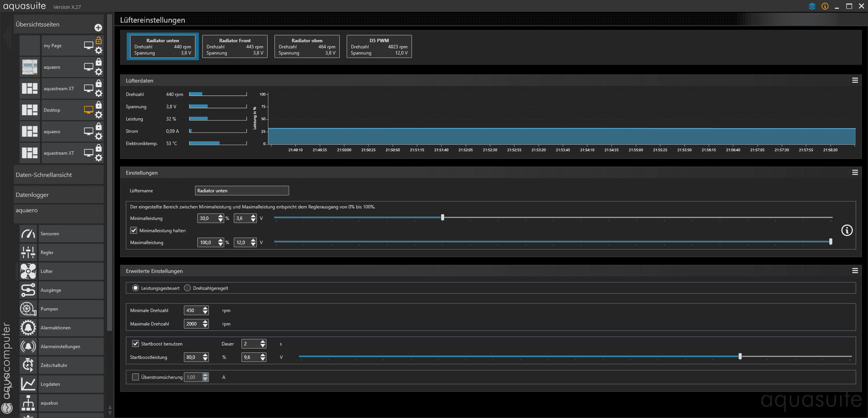Click the Maximalleistung slider handle
This screenshot has height=418, width=868.
coord(831,242)
